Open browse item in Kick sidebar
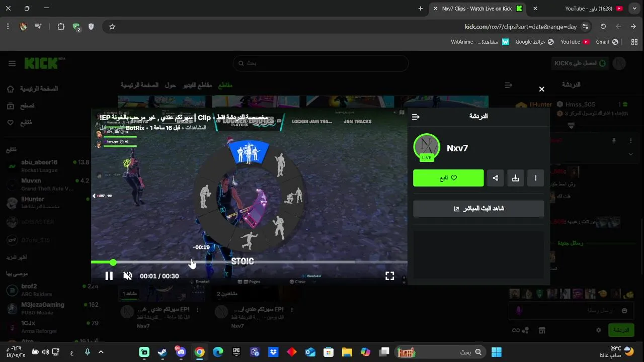This screenshot has height=362, width=644. click(x=21, y=106)
